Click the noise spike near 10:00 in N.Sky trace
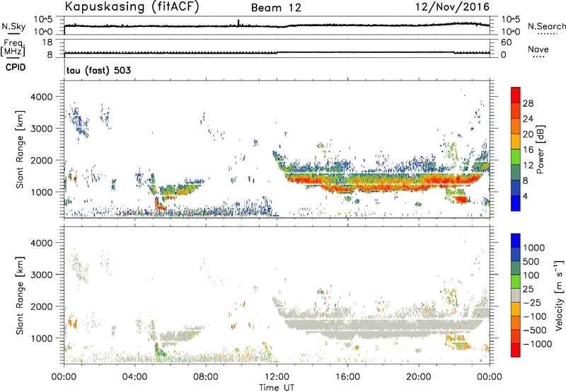566x392 pixels. [238, 23]
